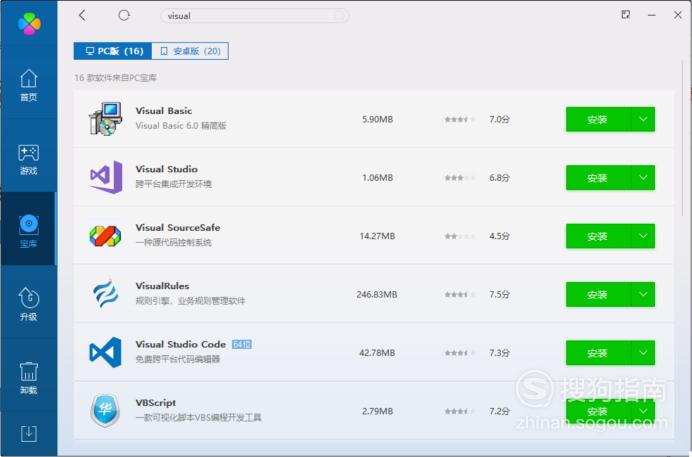The height and width of the screenshot is (457, 692).
Task: Expand install options for VisualRules
Action: (x=643, y=294)
